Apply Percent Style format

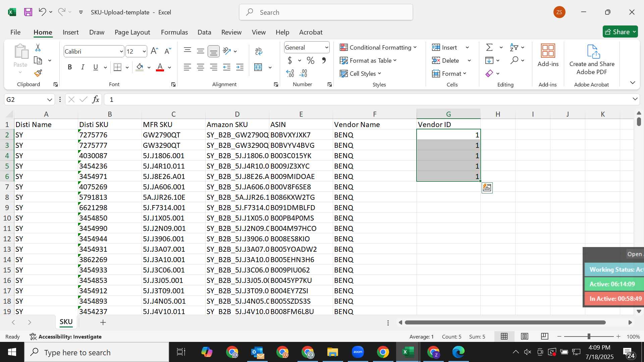point(311,60)
